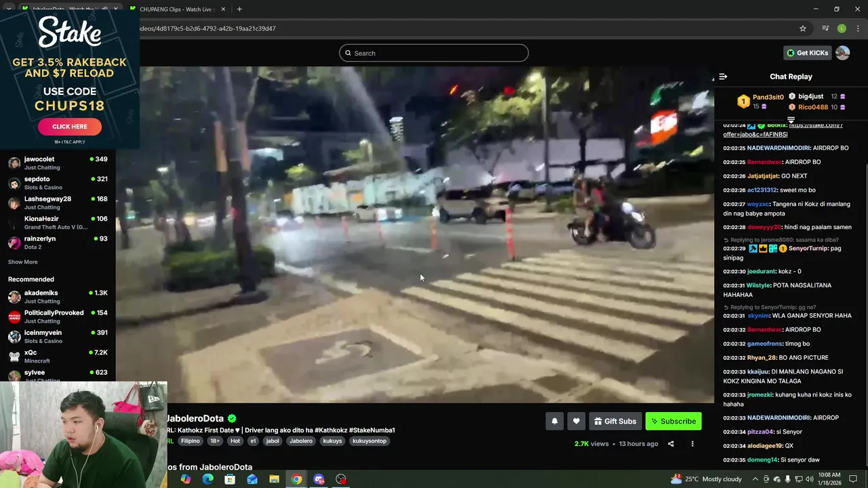Screen dimensions: 868x488
Task: Open iceinmyvein recommended channel
Action: (58, 336)
